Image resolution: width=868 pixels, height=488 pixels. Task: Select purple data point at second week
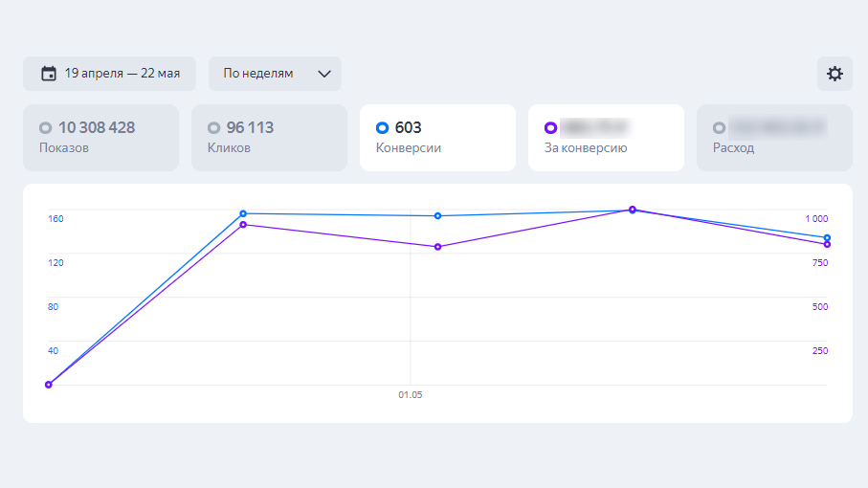click(x=243, y=225)
